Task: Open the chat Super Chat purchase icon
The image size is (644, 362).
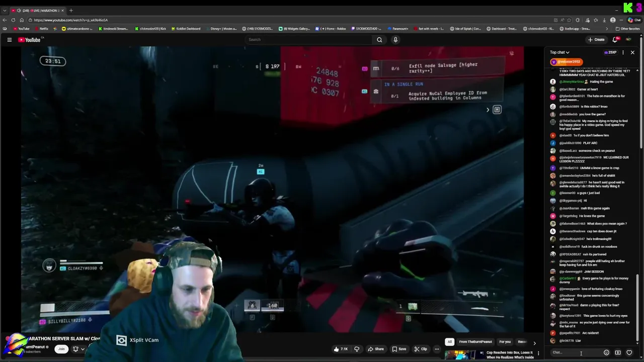Action: click(618, 352)
